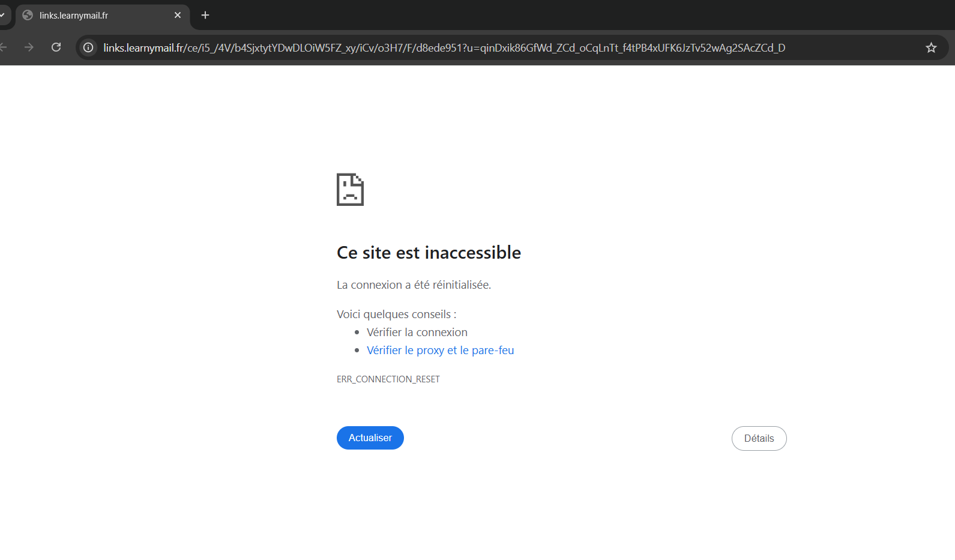This screenshot has width=955, height=560.
Task: Select the links.learnymail.fr tab
Action: pyautogui.click(x=96, y=16)
